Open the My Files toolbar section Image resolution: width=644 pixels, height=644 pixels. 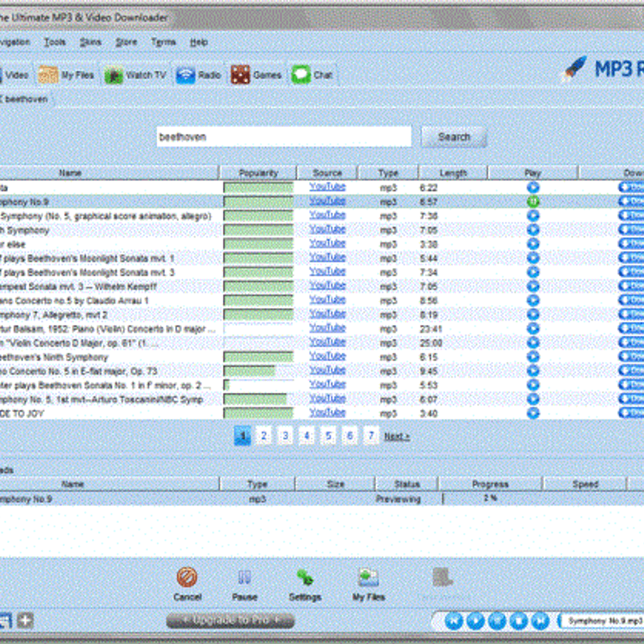[x=66, y=75]
